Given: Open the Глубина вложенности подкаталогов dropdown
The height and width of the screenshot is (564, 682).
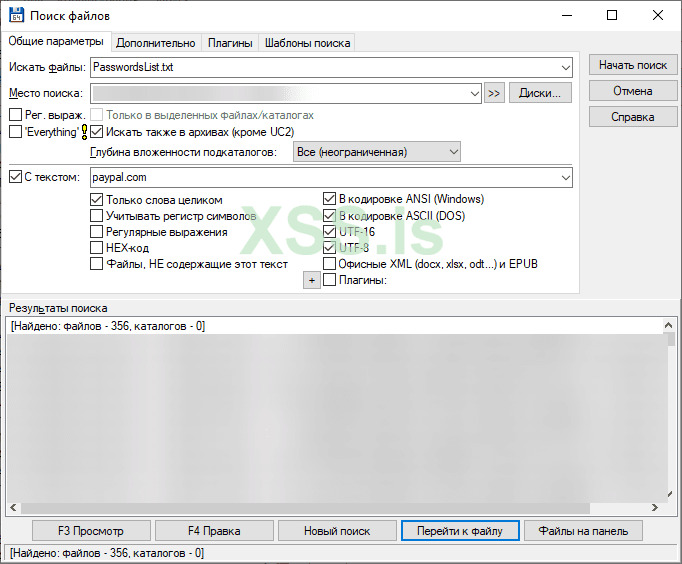Looking at the screenshot, I should (x=377, y=152).
